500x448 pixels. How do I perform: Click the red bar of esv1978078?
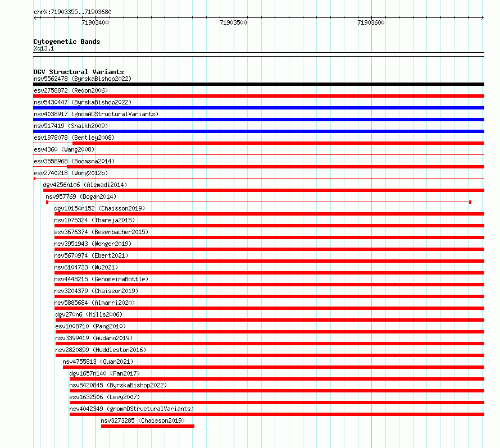(279, 143)
